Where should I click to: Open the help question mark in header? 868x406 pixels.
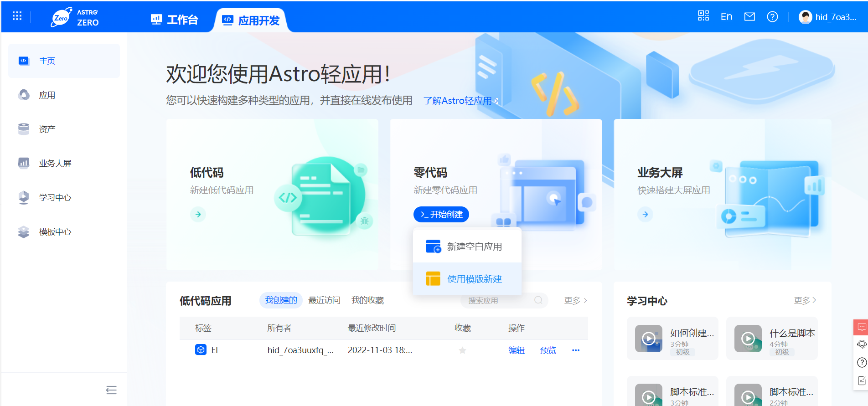click(772, 17)
